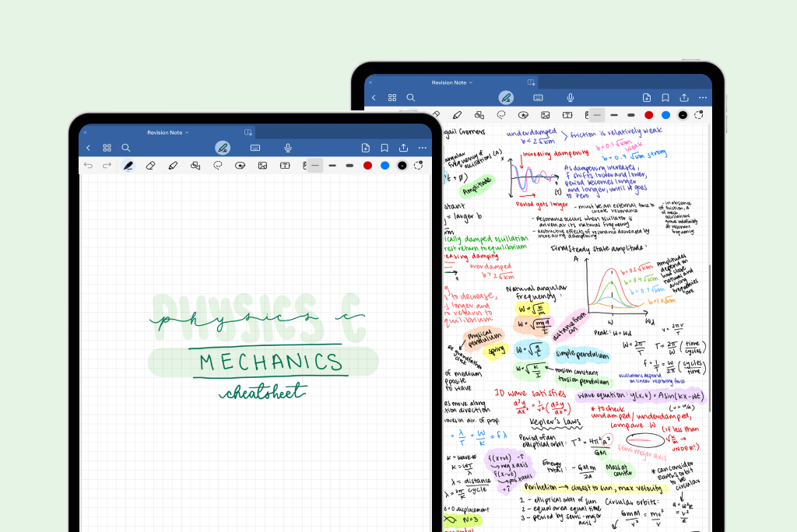Open the Shapes tool on left tablet
This screenshot has width=797, height=532.
click(x=195, y=166)
